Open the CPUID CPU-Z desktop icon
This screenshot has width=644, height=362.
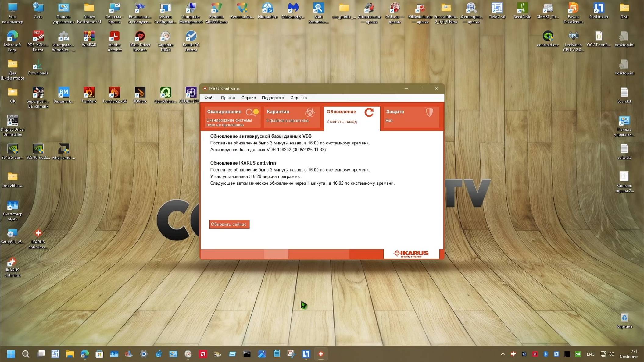pos(191,92)
